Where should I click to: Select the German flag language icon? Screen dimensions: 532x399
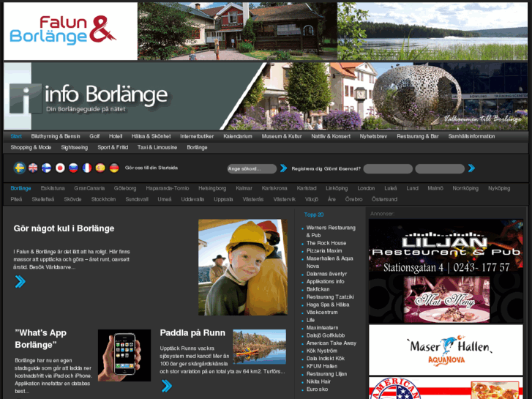tap(114, 168)
